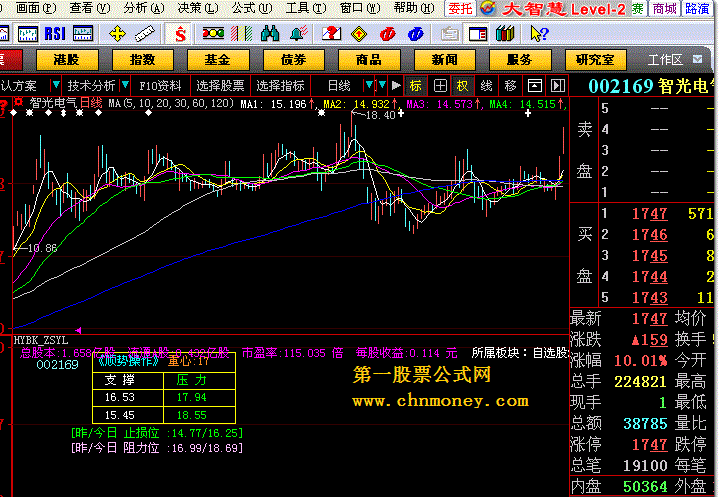This screenshot has width=721, height=497.
Task: Open the 帮助(H) menu
Action: (x=414, y=8)
